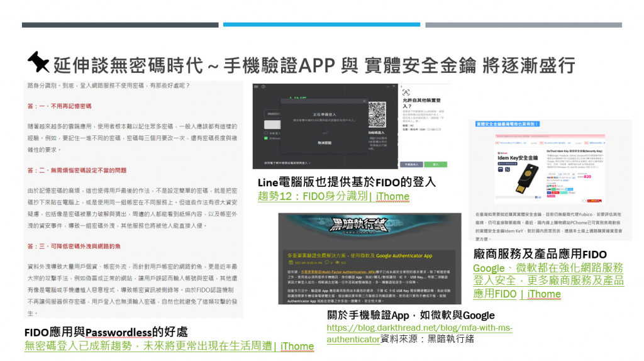The image size is (644, 361).
Task: Open link 趨勢12：FIDO身分識別| iThome
Action: (333, 196)
